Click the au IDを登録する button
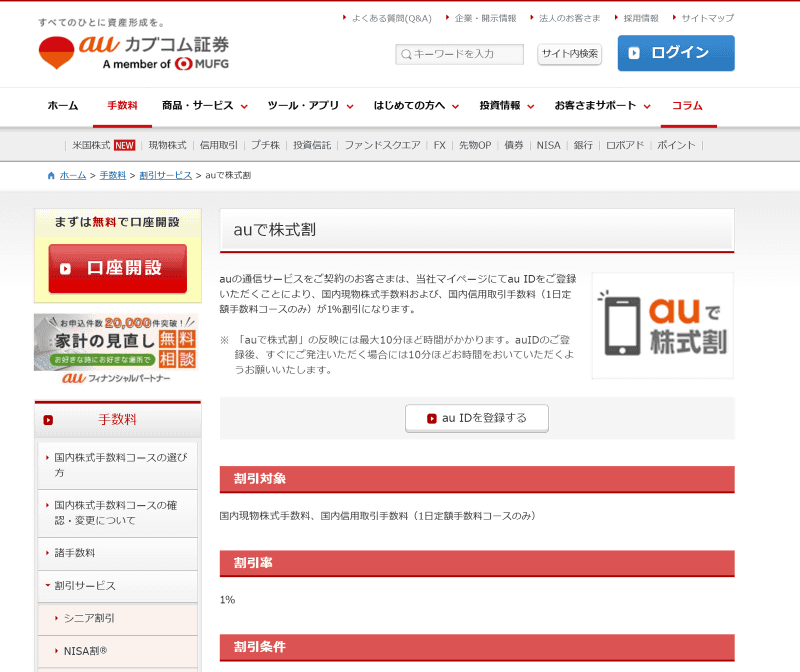The width and height of the screenshot is (800, 672). click(477, 419)
